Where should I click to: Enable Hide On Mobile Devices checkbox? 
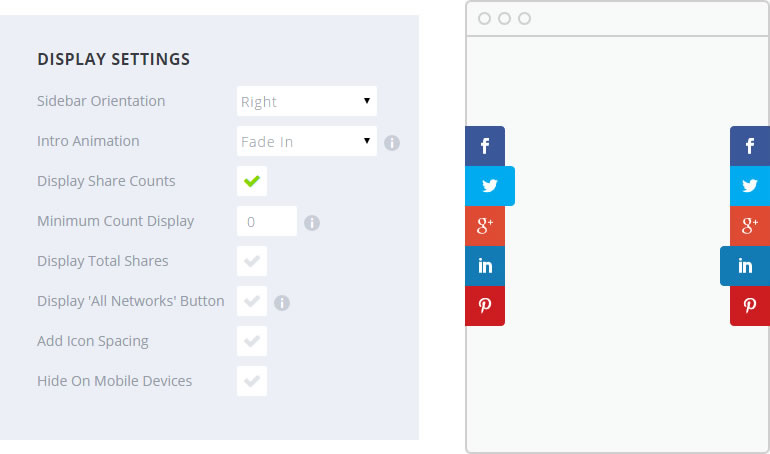tap(252, 381)
